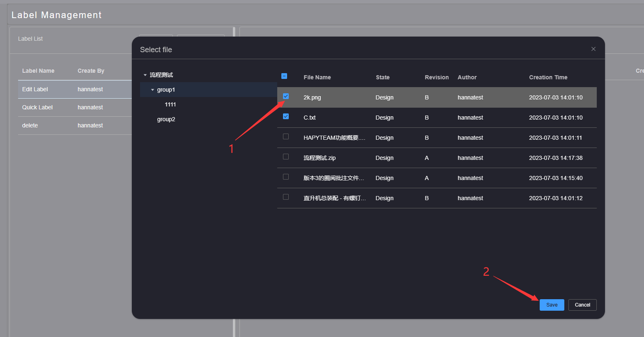Click Design state in C.txt row
This screenshot has width=644, height=337.
(384, 118)
